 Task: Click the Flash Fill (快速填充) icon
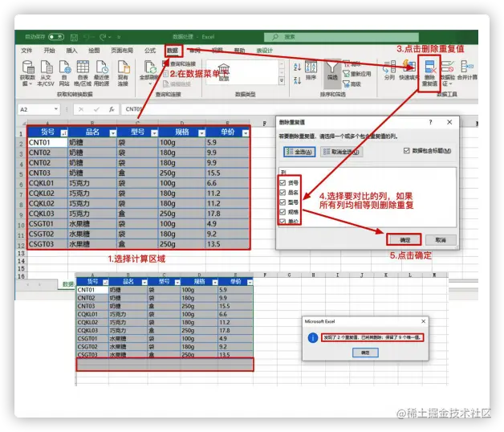[408, 67]
